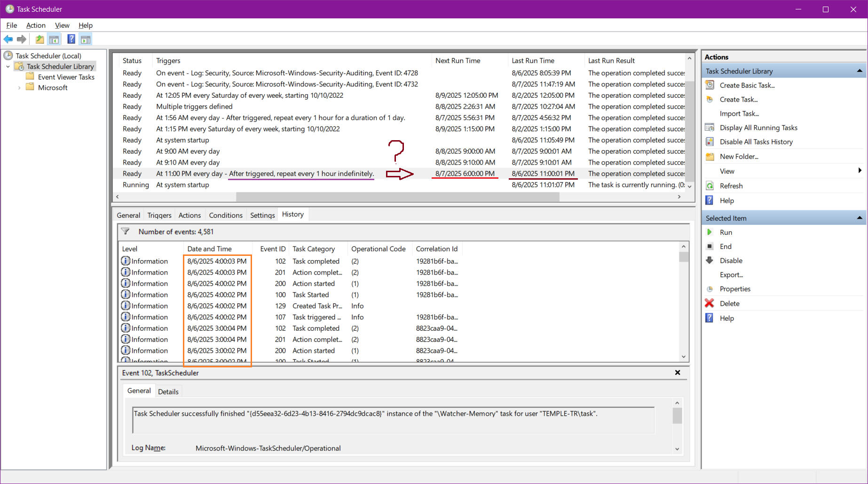Collapse the Task Scheduler Library tree node
868x484 pixels.
click(x=8, y=66)
